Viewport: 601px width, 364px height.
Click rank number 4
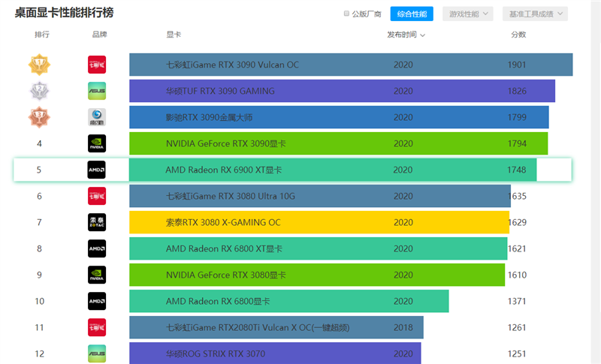coord(39,143)
